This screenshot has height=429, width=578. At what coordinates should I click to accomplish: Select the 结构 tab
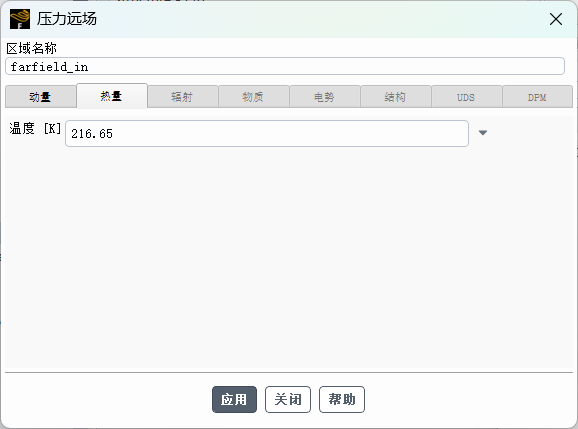(396, 97)
